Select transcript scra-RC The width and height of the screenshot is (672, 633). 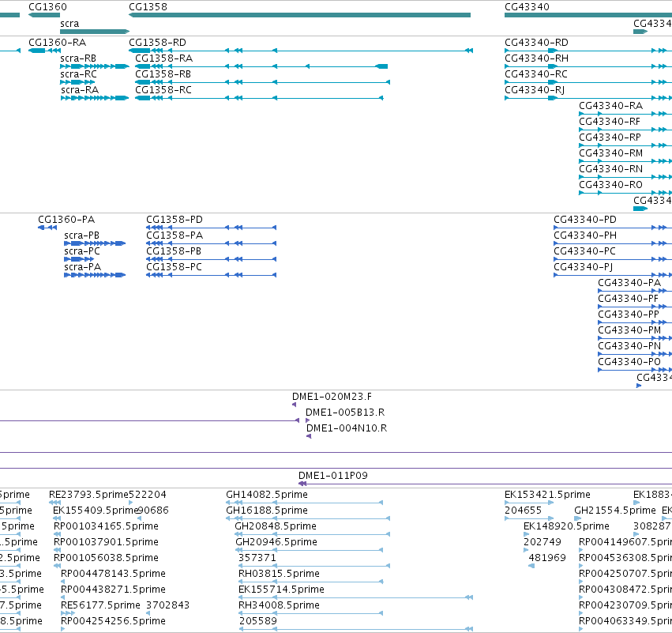(78, 74)
